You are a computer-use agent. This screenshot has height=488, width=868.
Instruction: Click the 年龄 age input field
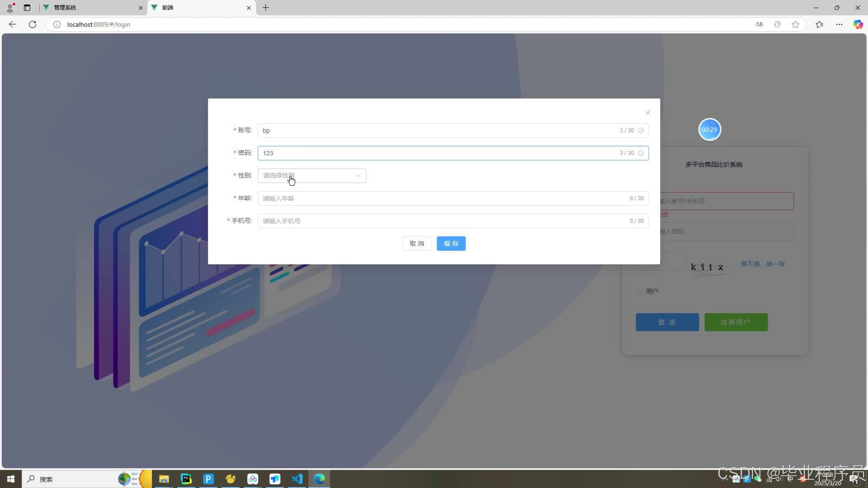tap(443, 198)
